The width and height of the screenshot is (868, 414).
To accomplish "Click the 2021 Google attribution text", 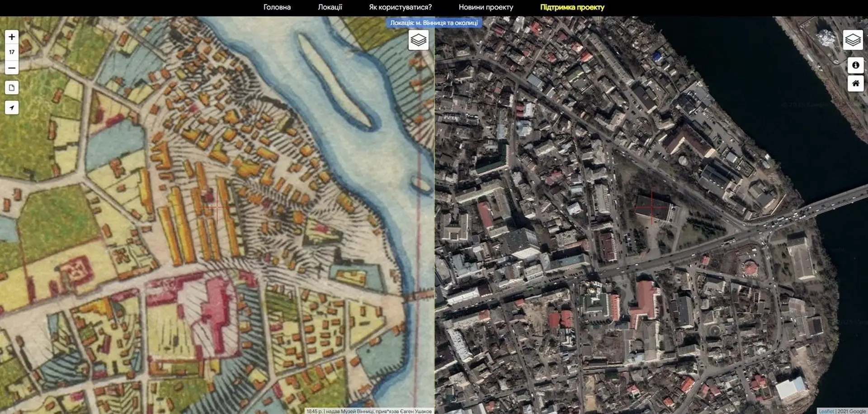I will [851, 411].
